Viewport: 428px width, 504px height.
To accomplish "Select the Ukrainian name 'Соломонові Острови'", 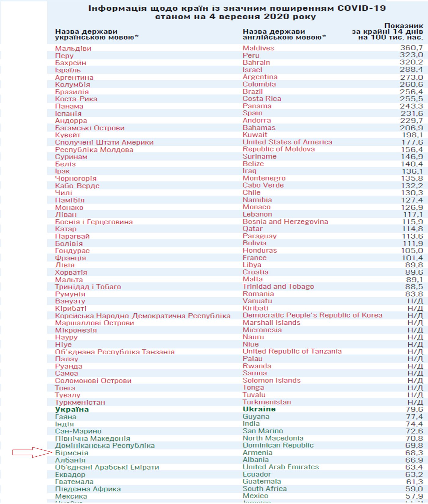I will 93,381.
